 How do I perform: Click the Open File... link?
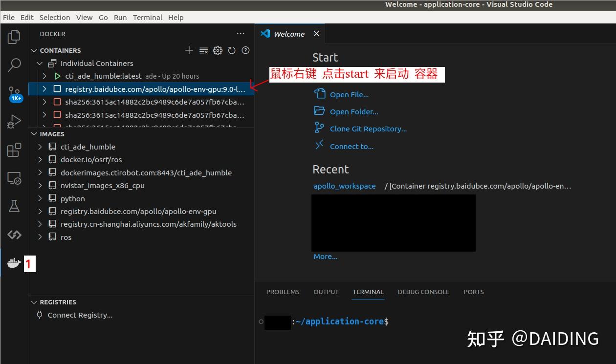tap(349, 95)
